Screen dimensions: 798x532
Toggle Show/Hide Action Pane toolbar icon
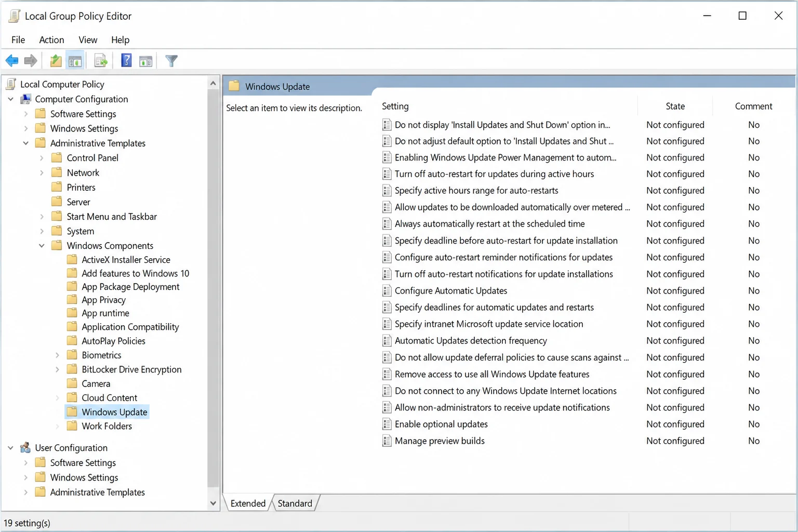(146, 61)
